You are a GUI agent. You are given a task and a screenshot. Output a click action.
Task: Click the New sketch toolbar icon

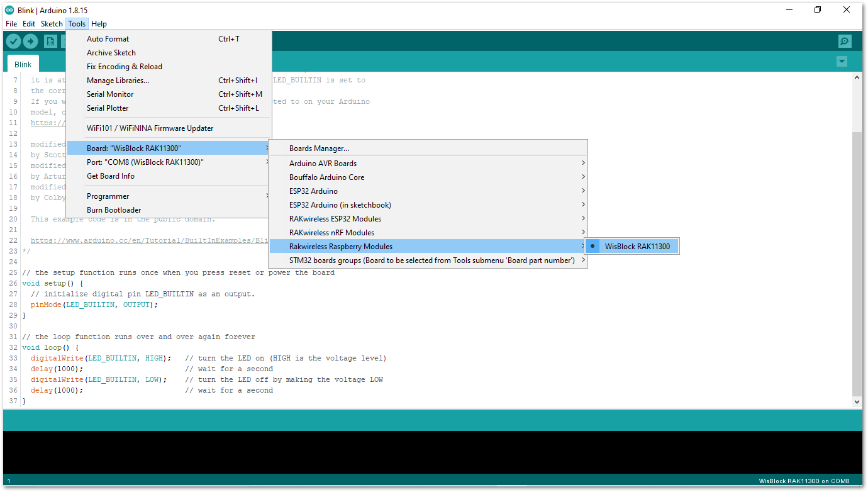[50, 42]
